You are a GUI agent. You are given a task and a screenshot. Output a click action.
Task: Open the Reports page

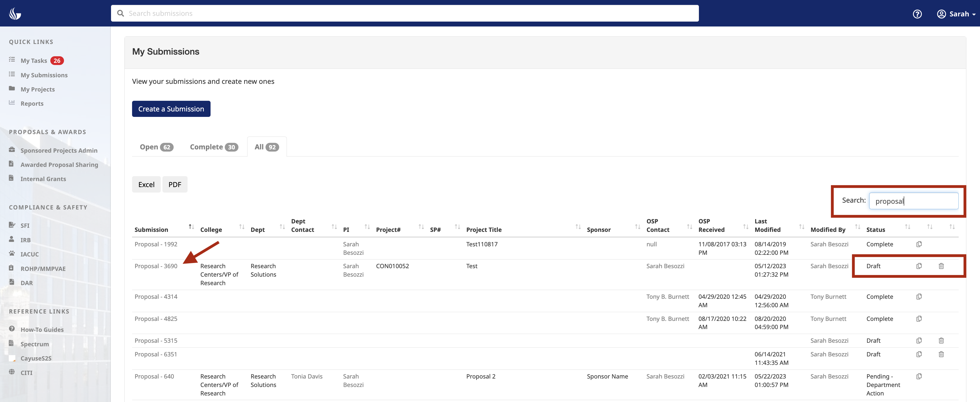pos(32,103)
